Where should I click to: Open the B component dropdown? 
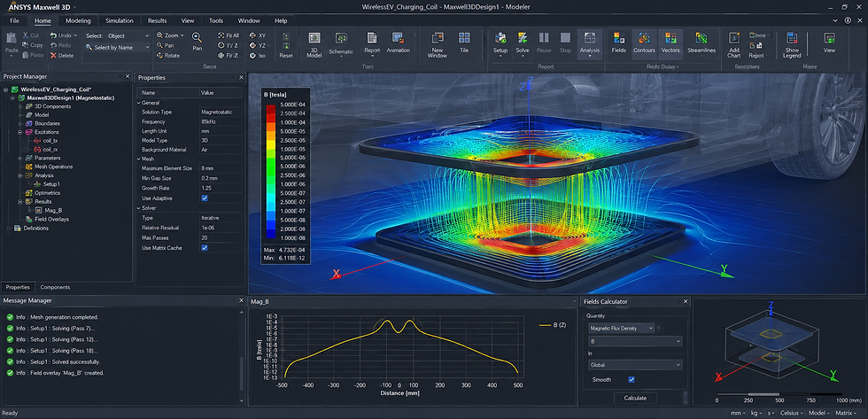click(635, 342)
